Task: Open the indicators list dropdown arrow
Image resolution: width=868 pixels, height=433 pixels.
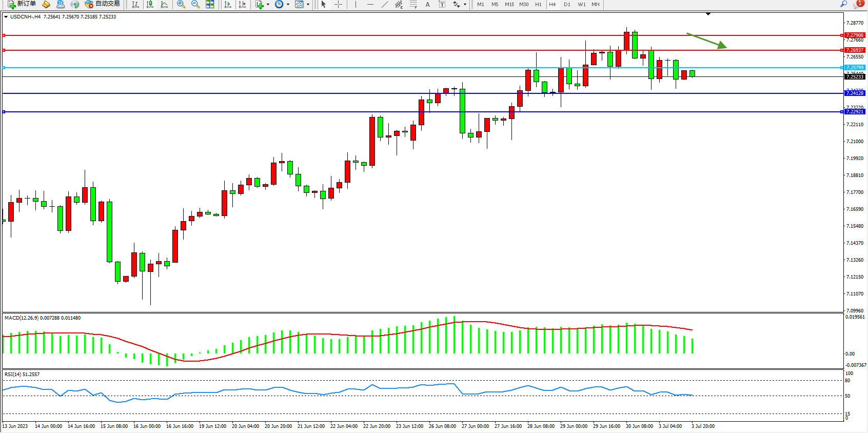Action: (x=268, y=5)
